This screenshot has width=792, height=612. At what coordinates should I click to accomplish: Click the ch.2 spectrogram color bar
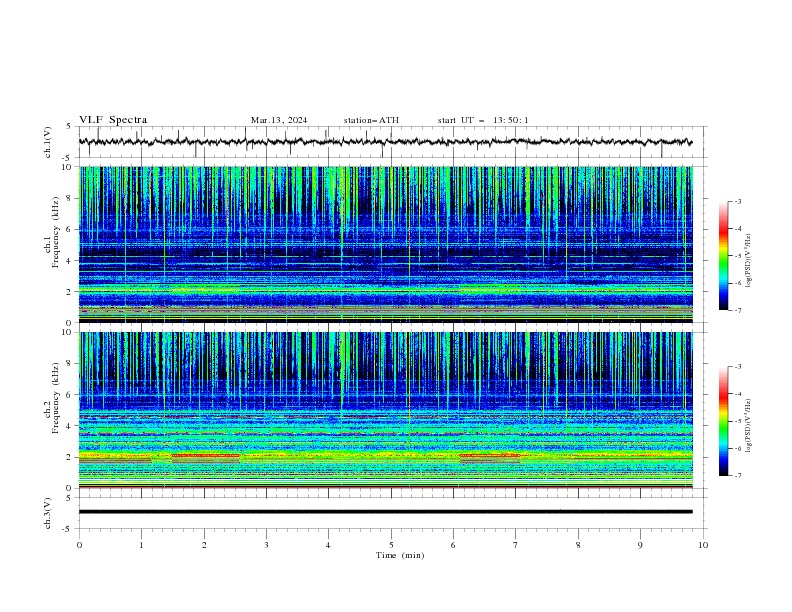click(723, 421)
